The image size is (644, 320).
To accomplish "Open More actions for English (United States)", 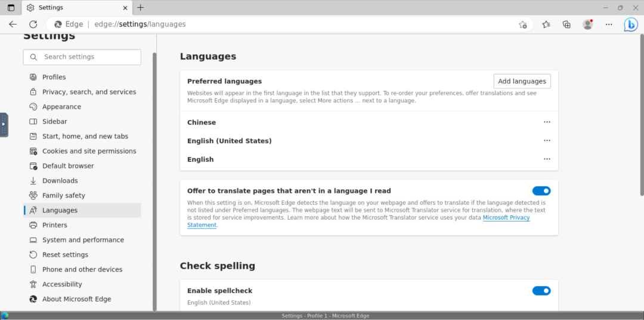I will 547,141.
